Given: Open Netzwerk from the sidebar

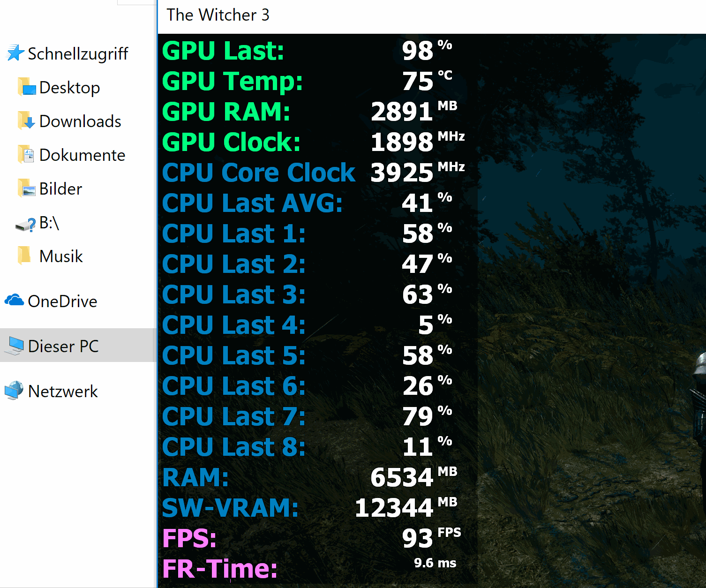Looking at the screenshot, I should coord(62,391).
